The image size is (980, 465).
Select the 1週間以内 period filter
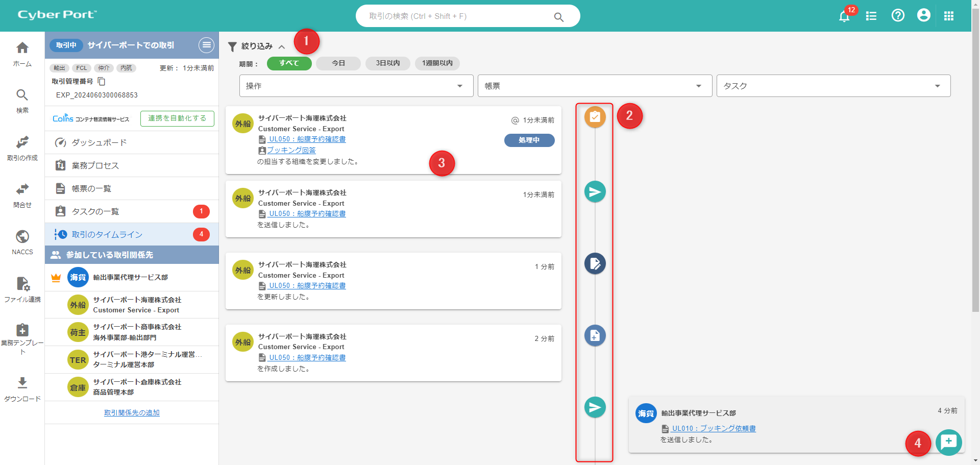437,63
